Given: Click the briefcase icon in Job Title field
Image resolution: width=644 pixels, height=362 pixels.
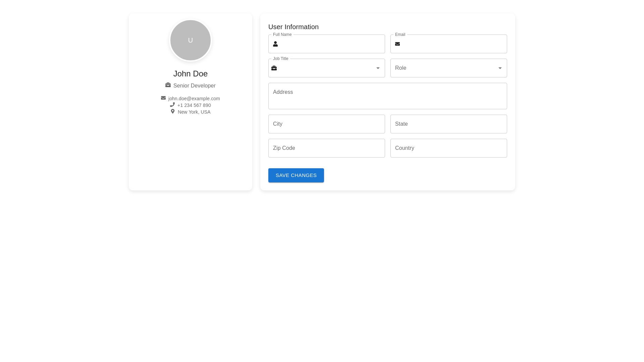Looking at the screenshot, I should click(x=274, y=68).
